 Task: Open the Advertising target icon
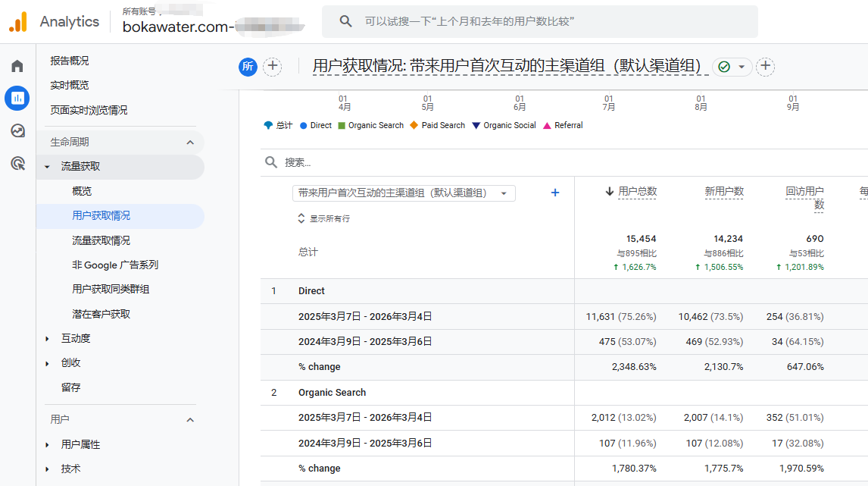(x=17, y=163)
